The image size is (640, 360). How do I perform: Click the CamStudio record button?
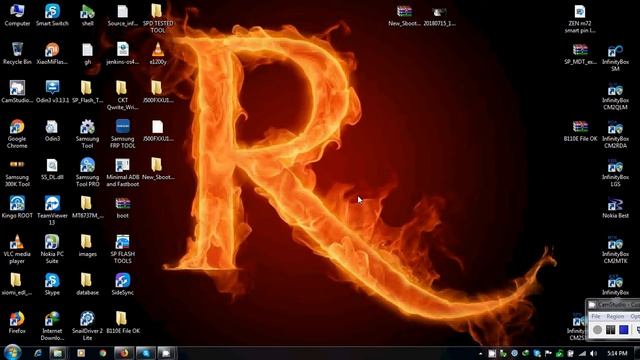(x=598, y=329)
